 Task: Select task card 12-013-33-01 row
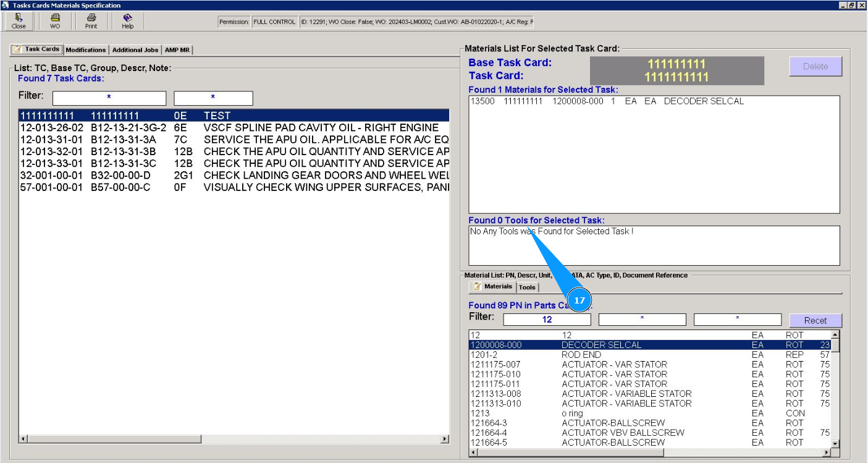(234, 163)
